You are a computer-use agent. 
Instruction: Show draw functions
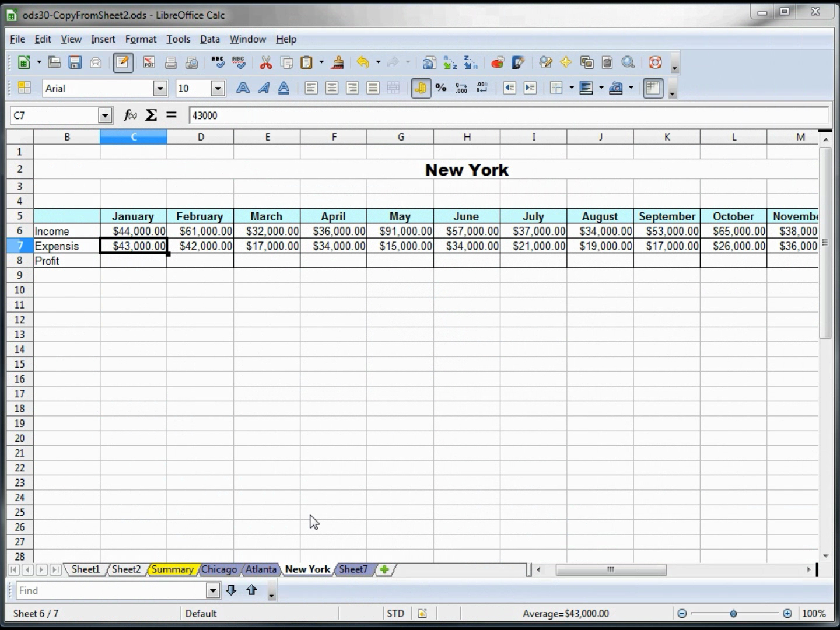518,62
